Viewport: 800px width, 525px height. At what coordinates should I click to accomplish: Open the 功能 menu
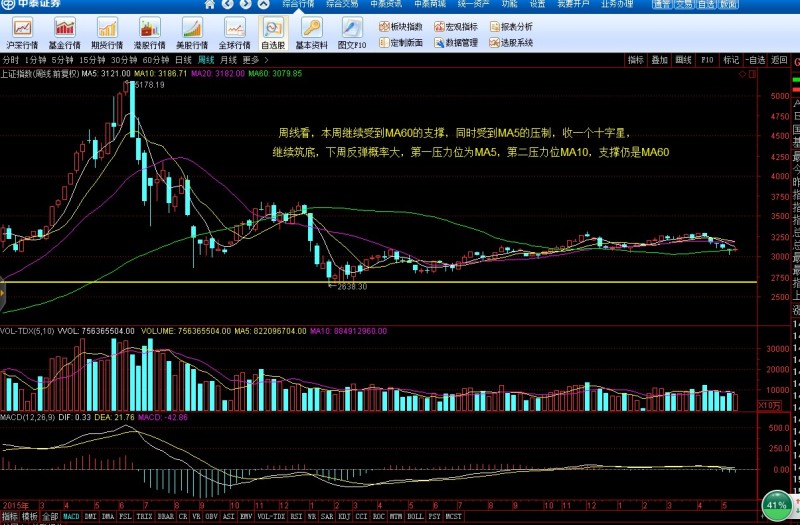point(509,4)
